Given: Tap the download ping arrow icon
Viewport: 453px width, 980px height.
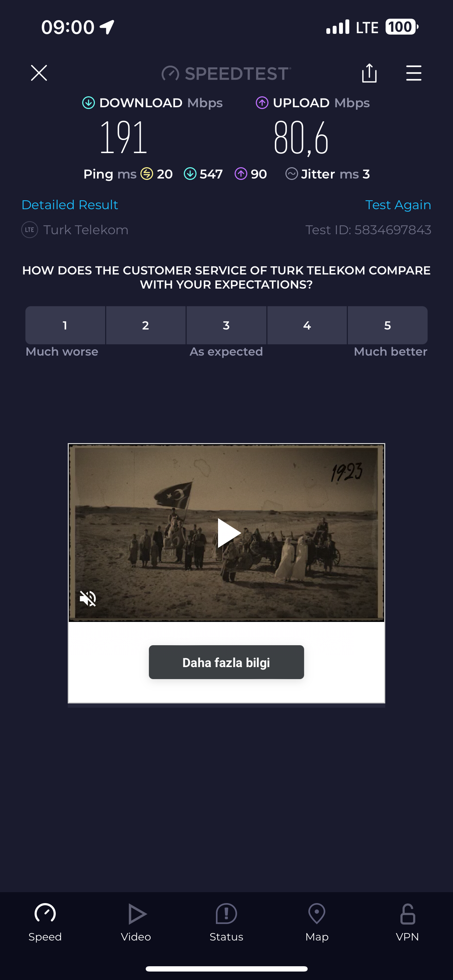Looking at the screenshot, I should (190, 174).
